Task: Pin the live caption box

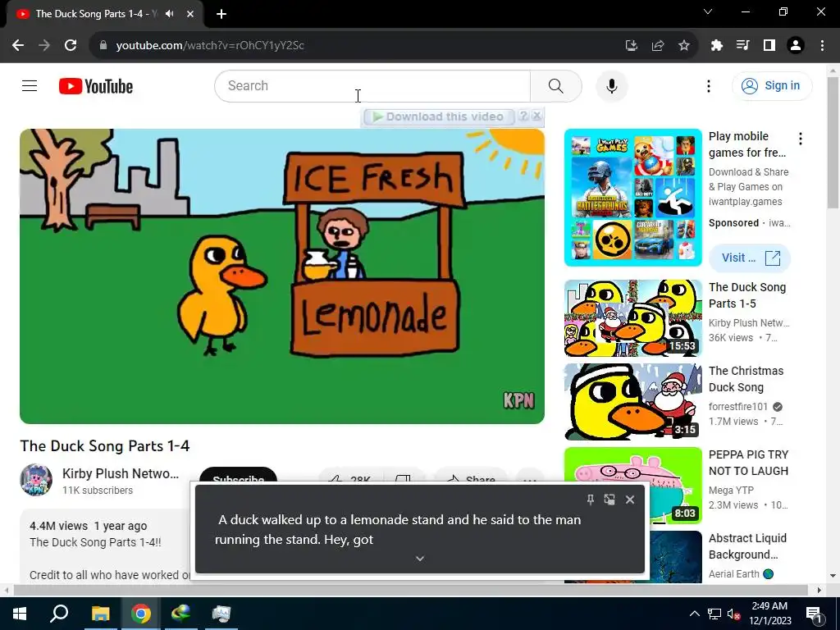Action: (590, 500)
